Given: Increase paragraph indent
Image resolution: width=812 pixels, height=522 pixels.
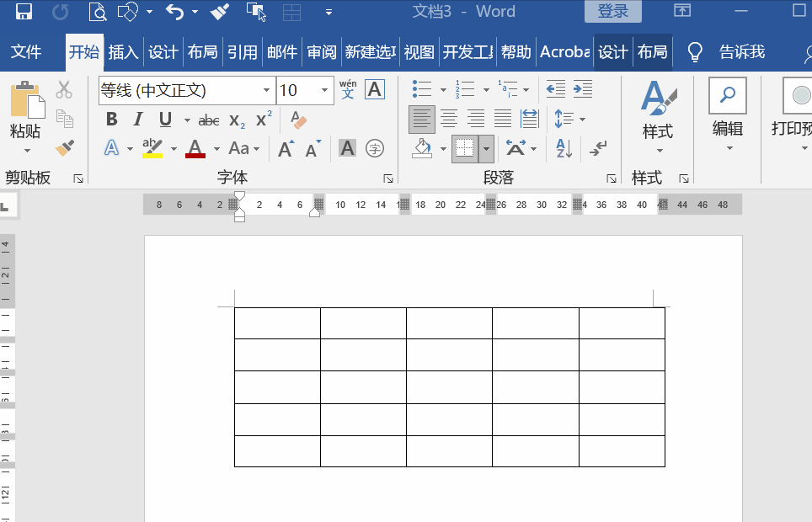Looking at the screenshot, I should (583, 89).
